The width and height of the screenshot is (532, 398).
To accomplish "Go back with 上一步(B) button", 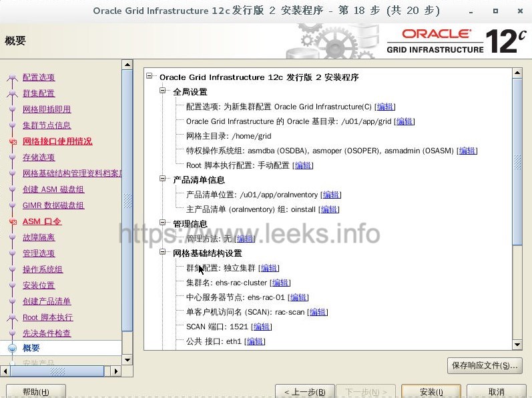I will pos(305,391).
